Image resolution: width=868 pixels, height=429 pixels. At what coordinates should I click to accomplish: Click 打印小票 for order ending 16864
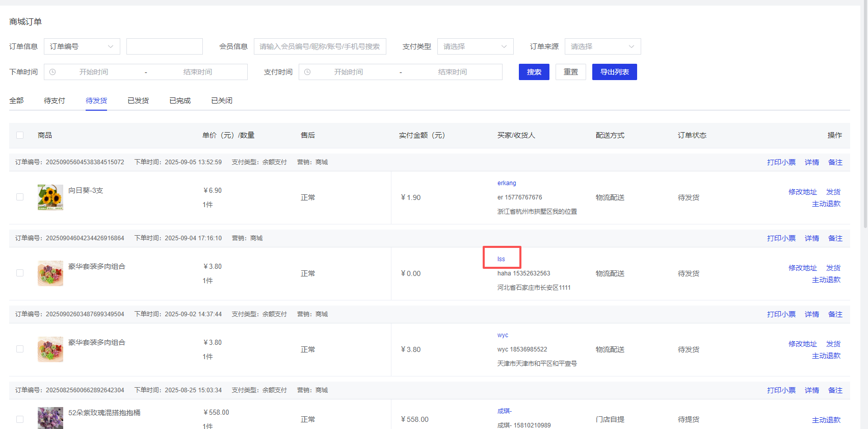(781, 238)
